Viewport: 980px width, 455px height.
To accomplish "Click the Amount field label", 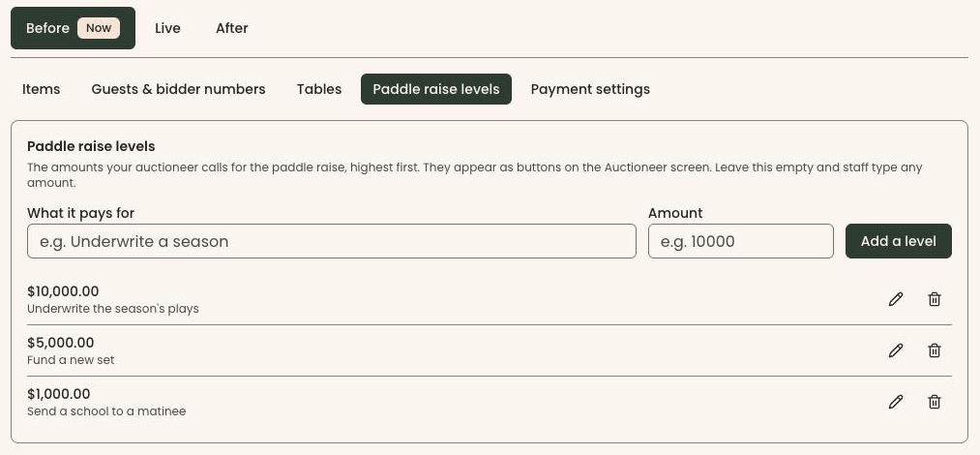I will [x=675, y=213].
